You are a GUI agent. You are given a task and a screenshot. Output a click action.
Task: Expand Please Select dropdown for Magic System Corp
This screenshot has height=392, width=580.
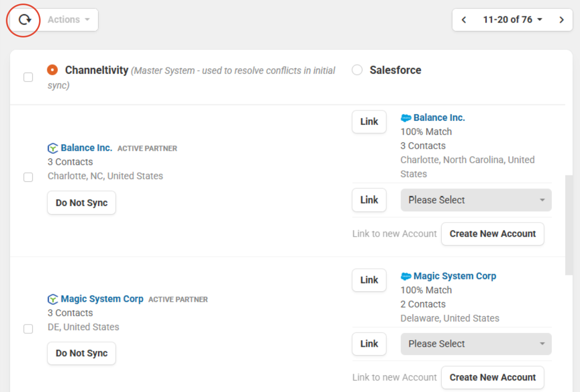[476, 344]
